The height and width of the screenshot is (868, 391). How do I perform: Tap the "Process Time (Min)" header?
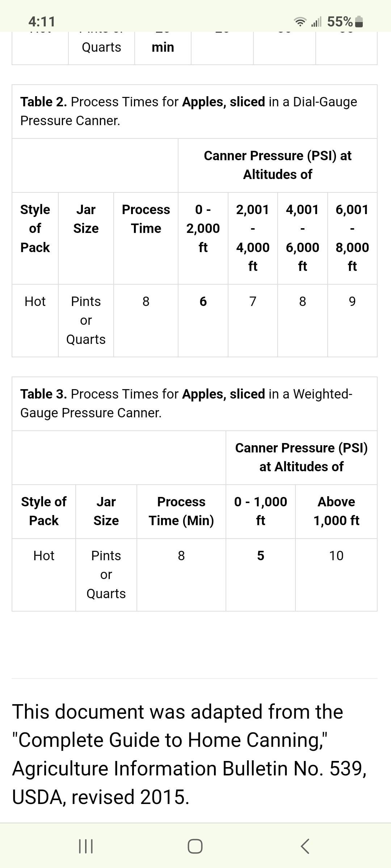[181, 511]
